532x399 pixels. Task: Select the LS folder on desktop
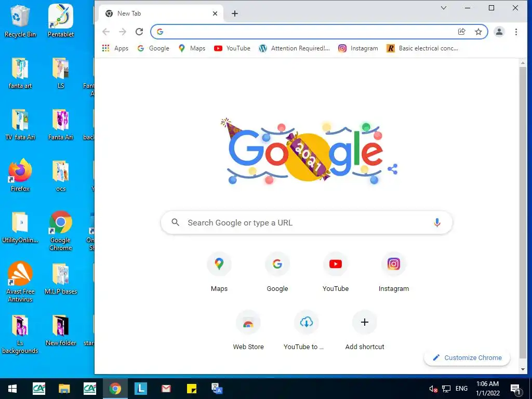[x=61, y=73]
